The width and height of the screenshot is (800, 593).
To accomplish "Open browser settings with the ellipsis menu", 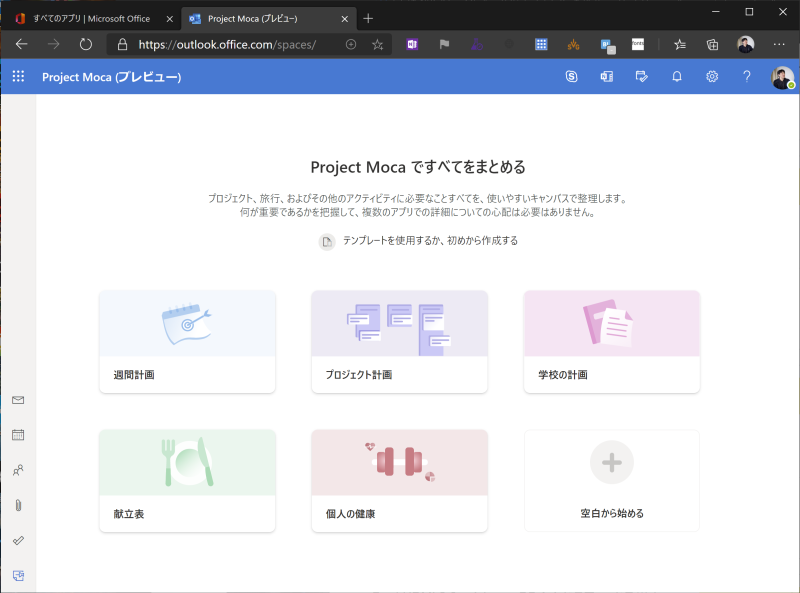I will pos(779,44).
